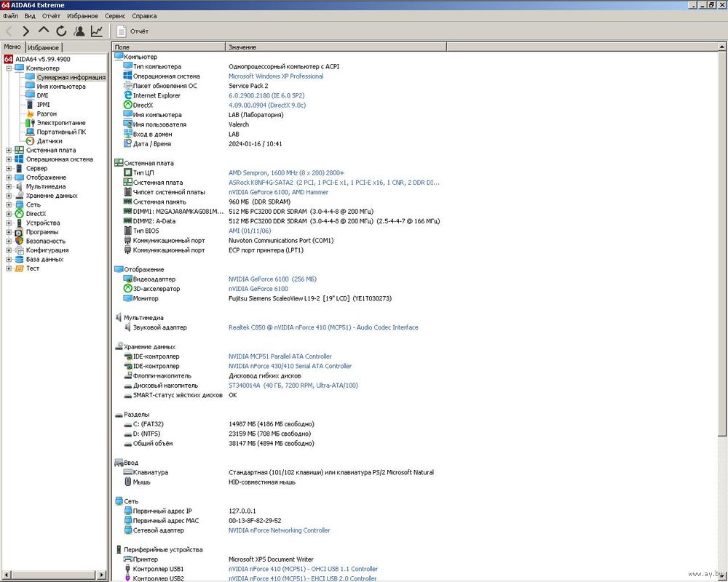Select Разгон overclock item in tree
This screenshot has width=728, height=582.
pyautogui.click(x=46, y=113)
